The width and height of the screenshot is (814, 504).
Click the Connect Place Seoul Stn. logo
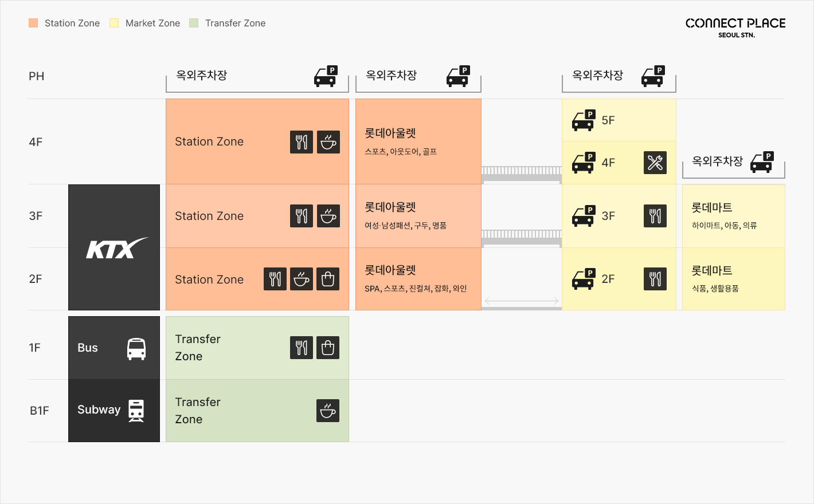[735, 27]
